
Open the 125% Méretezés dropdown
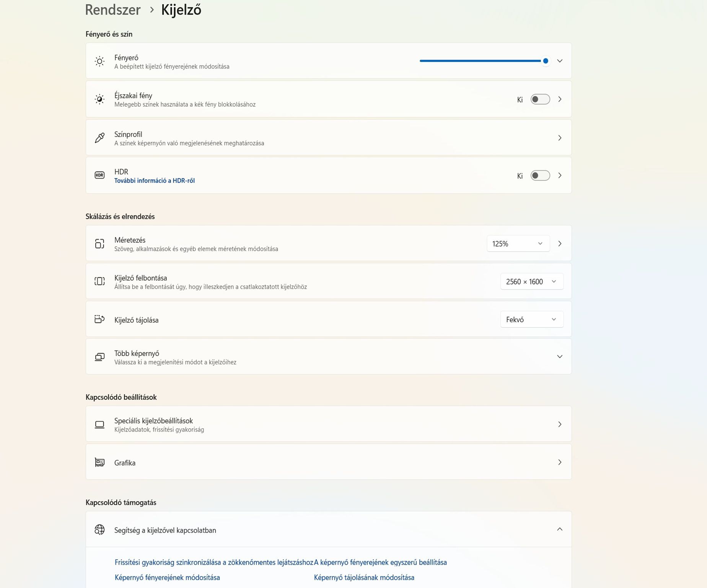click(x=518, y=243)
